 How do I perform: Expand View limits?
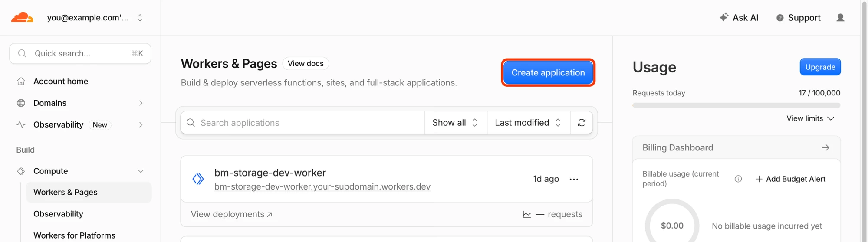point(810,118)
